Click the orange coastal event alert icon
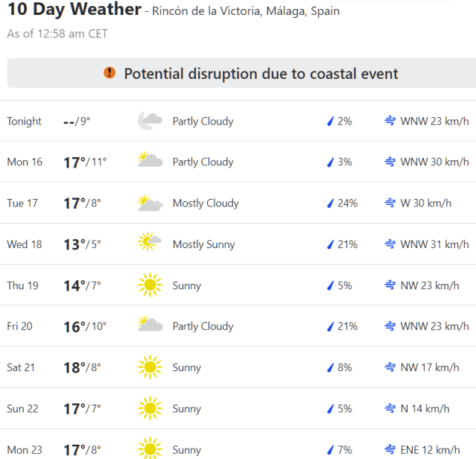 [x=110, y=73]
